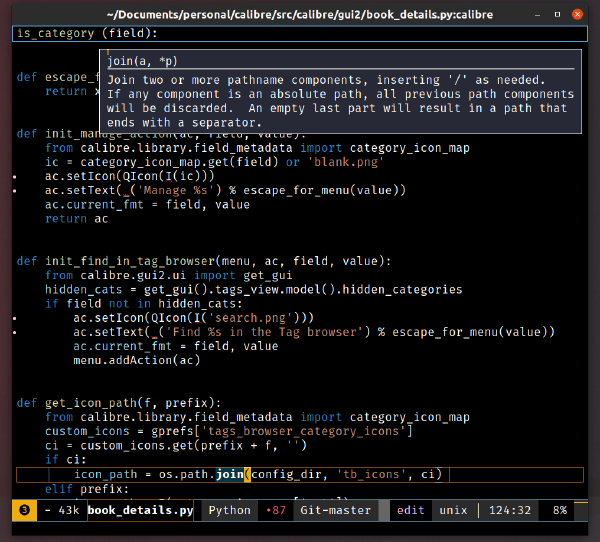Click the Python major mode indicator
This screenshot has width=600, height=542.
[x=230, y=510]
